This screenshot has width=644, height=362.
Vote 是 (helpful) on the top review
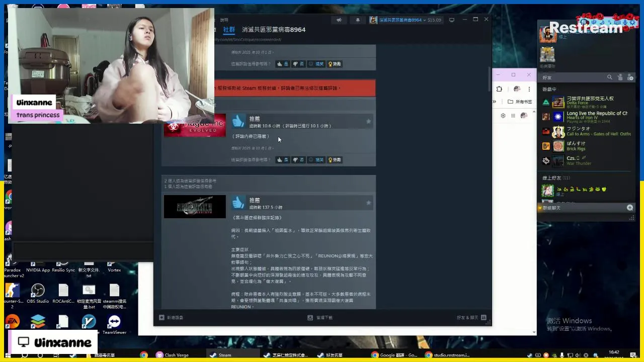click(x=283, y=64)
